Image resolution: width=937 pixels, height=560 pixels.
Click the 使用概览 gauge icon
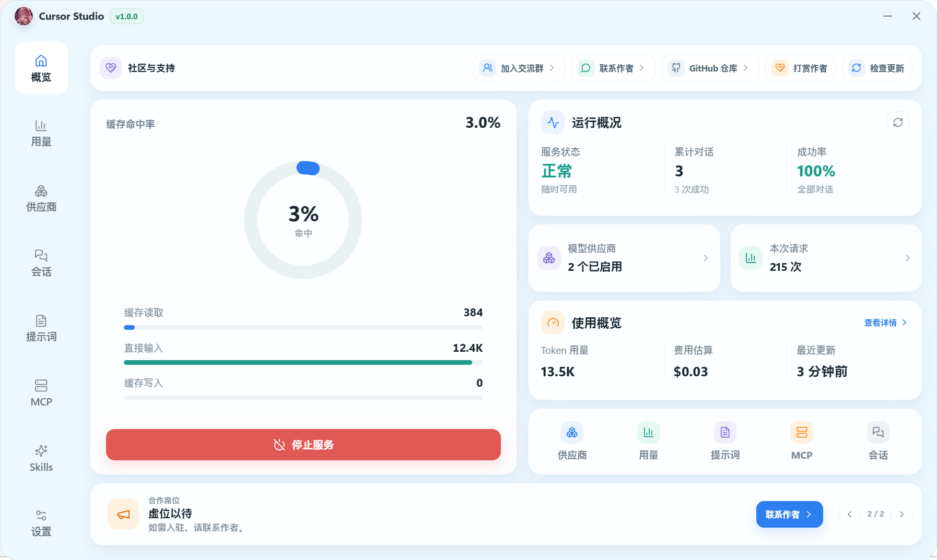(553, 323)
